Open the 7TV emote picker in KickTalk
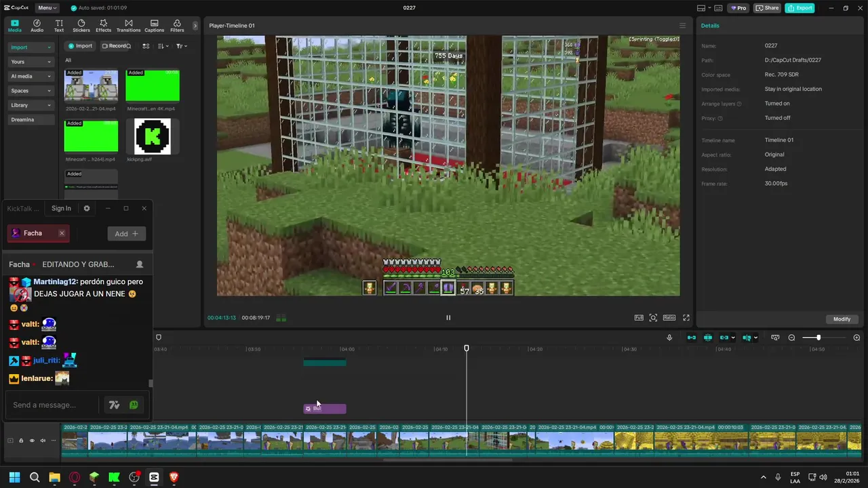Image resolution: width=868 pixels, height=488 pixels. click(114, 405)
